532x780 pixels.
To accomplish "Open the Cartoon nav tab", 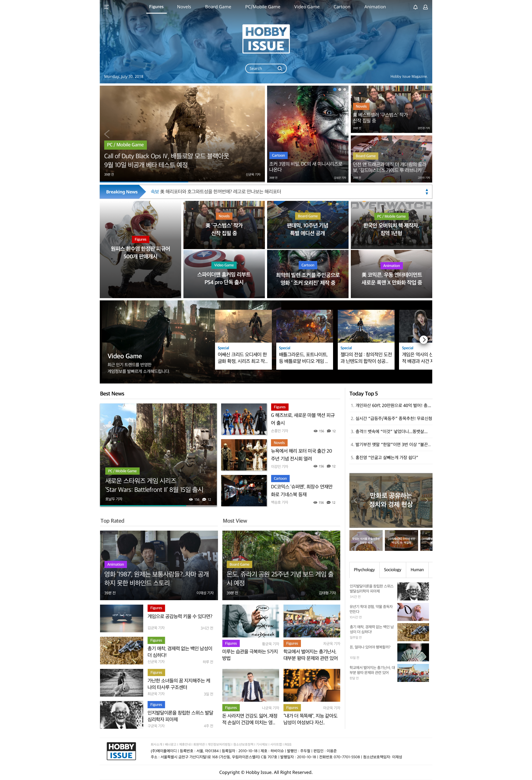I will [342, 7].
